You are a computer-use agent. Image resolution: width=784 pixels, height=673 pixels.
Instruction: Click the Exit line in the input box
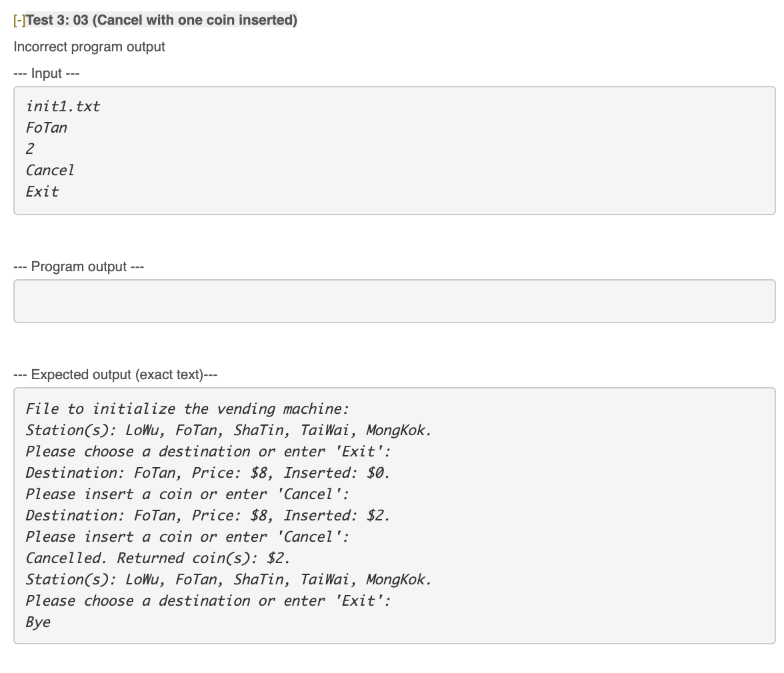click(42, 192)
